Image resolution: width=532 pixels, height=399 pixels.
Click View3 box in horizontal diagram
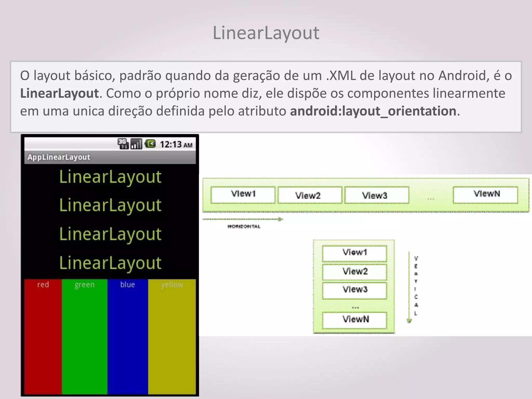(377, 195)
